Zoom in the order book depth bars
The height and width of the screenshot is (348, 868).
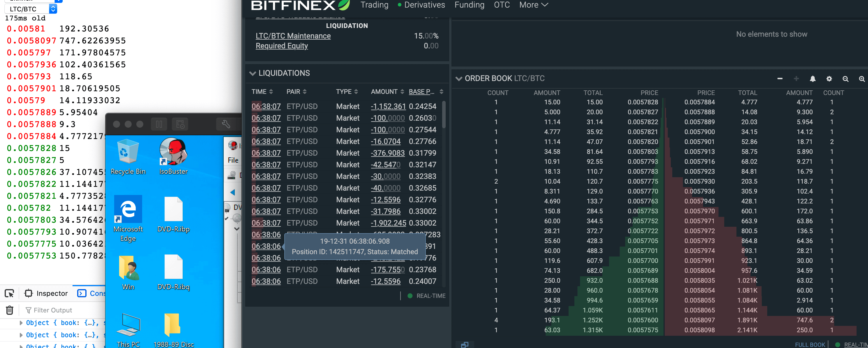(x=862, y=79)
